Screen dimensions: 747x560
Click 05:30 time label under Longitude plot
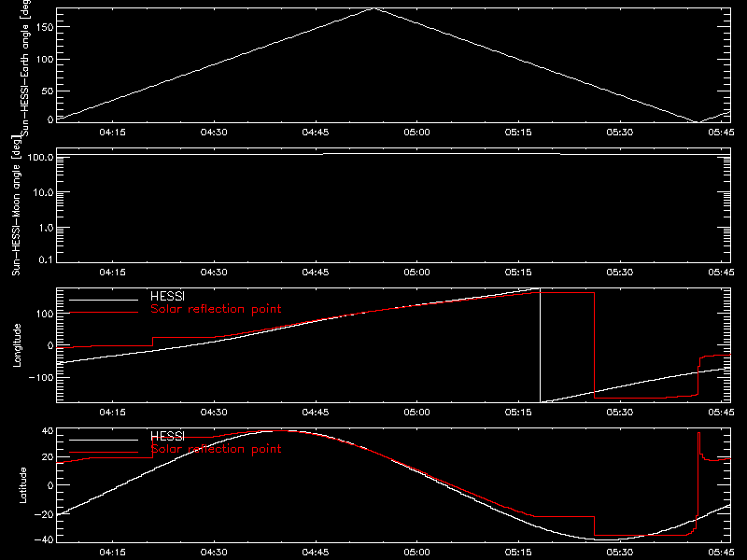(620, 412)
